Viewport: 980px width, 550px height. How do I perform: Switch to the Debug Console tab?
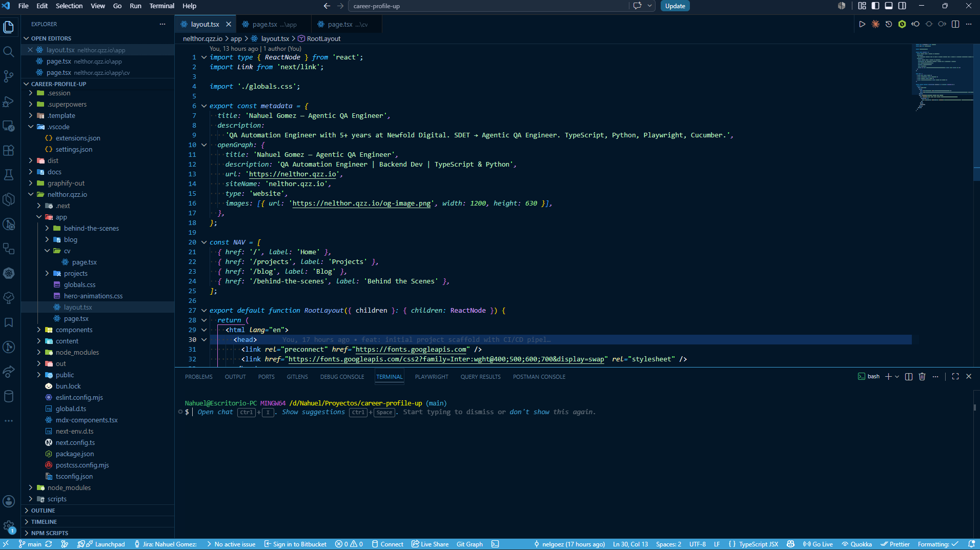pos(342,377)
